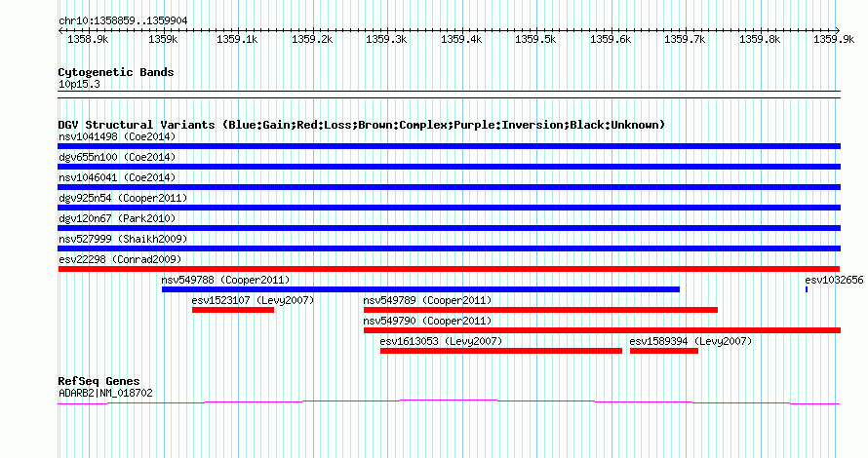Click the esv22298 (Conrad2009) red loss bar
The image size is (868, 458).
pos(449,269)
